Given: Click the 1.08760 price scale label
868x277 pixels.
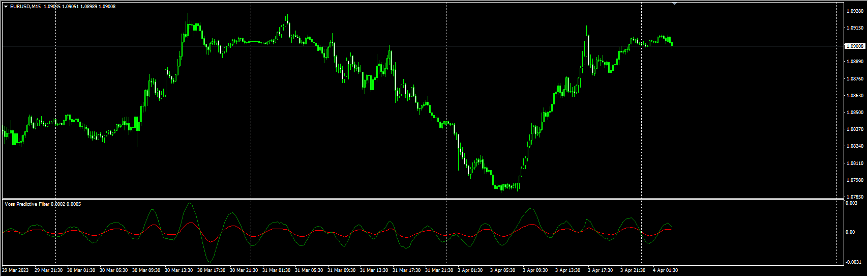Looking at the screenshot, I should point(854,79).
